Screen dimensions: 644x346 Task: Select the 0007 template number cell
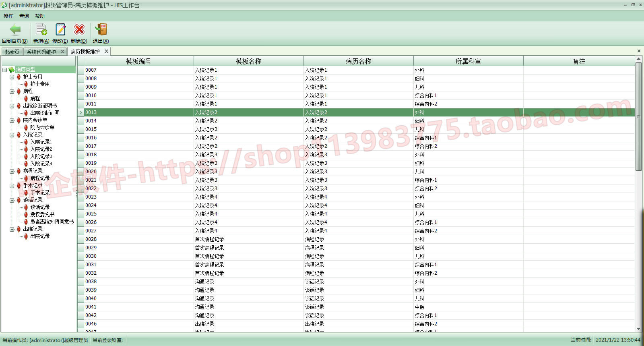[x=139, y=70]
